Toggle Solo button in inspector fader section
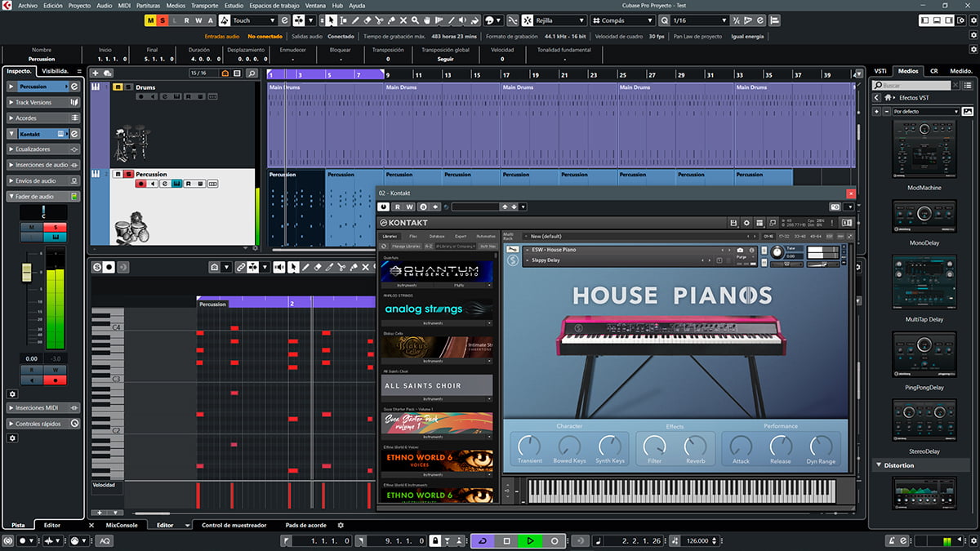Viewport: 980px width, 551px height. [x=56, y=227]
